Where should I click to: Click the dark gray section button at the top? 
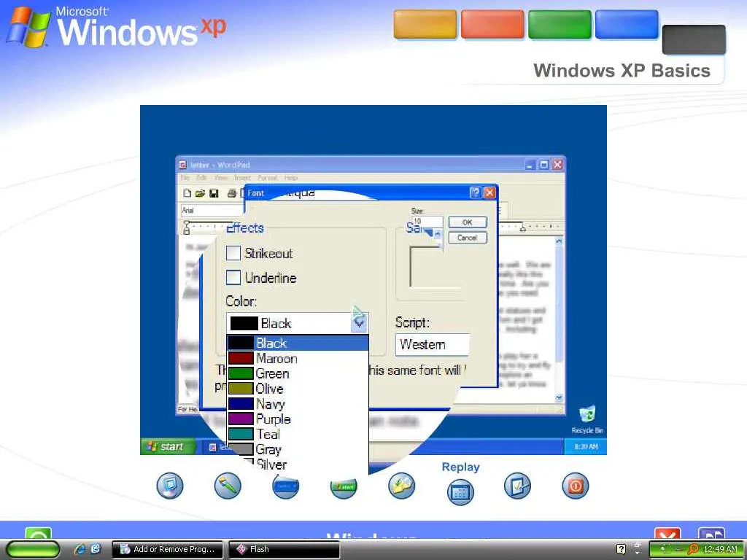click(694, 39)
